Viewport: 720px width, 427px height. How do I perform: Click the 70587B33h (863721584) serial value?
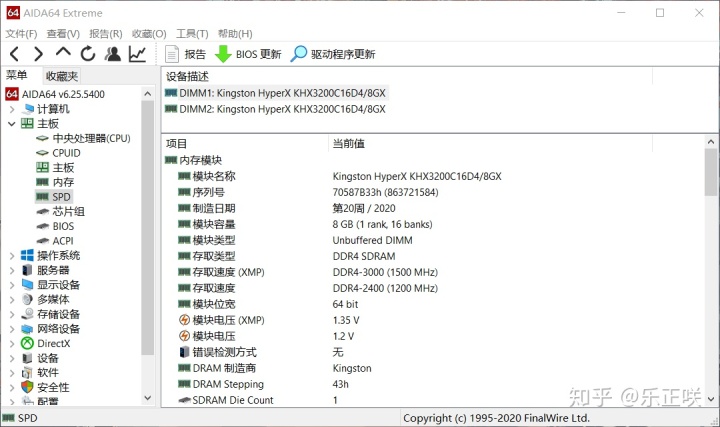[386, 192]
